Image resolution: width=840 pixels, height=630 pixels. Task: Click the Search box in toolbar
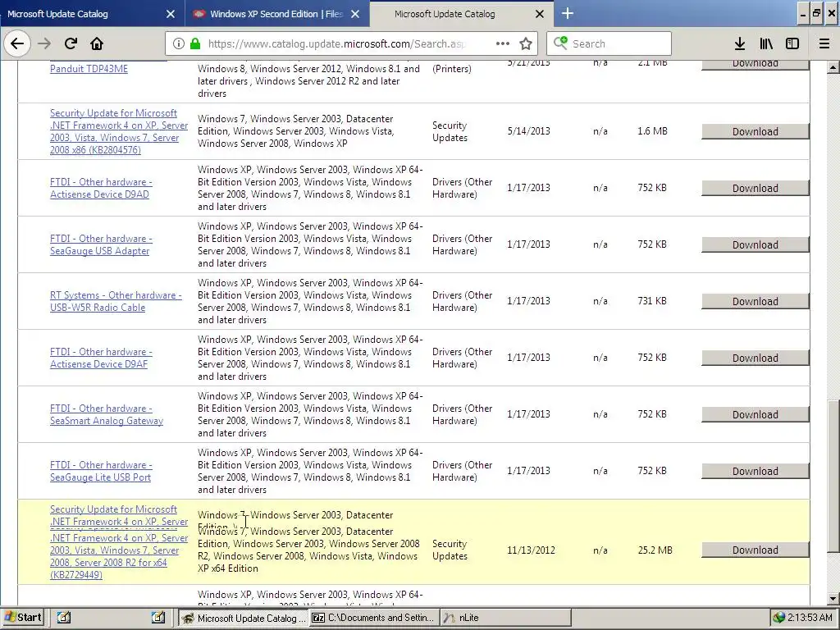(609, 43)
